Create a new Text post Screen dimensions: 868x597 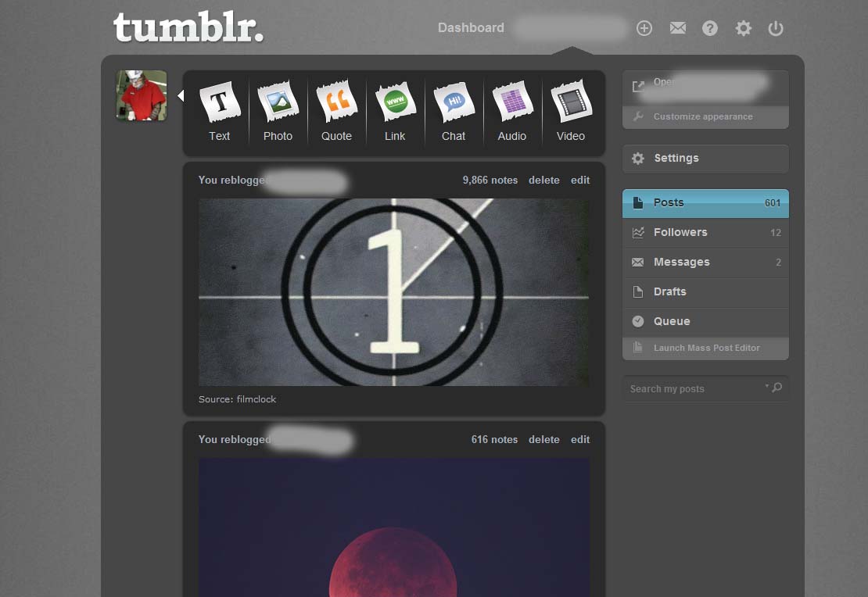219,111
